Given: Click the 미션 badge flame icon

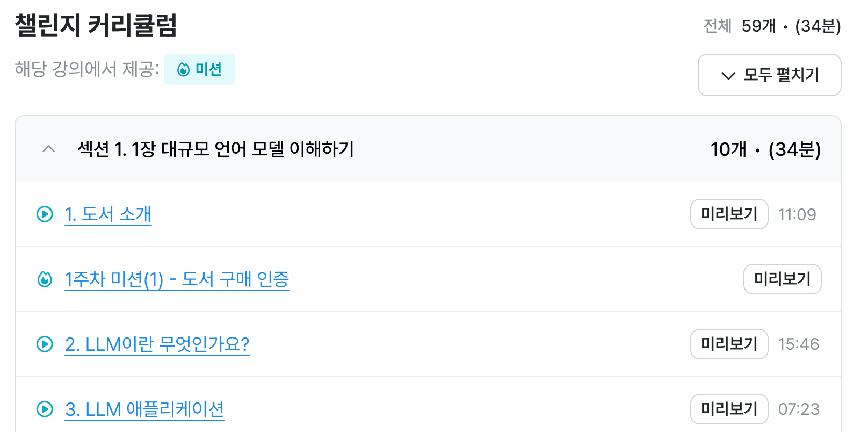Looking at the screenshot, I should (x=184, y=69).
